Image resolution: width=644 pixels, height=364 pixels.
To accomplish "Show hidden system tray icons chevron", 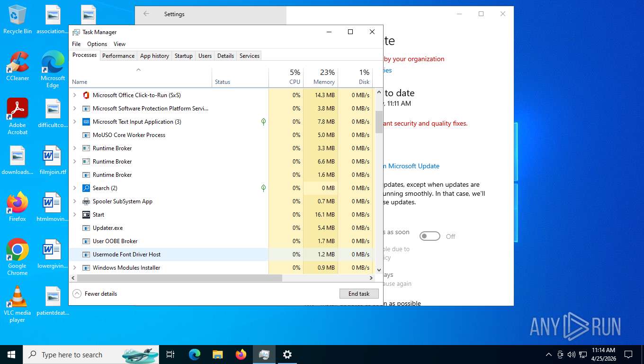I will [x=549, y=355].
